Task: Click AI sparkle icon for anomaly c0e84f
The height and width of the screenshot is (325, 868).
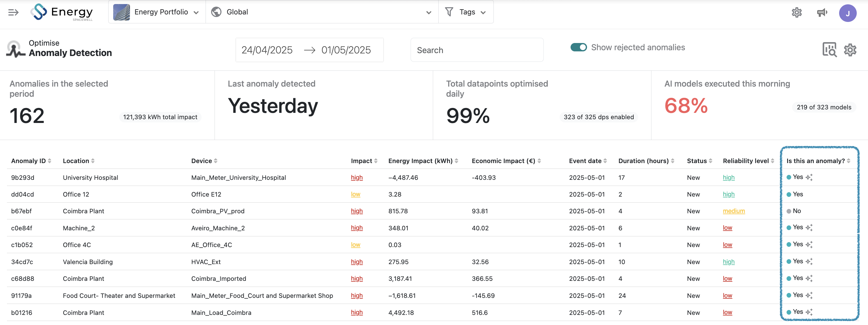Action: click(809, 228)
